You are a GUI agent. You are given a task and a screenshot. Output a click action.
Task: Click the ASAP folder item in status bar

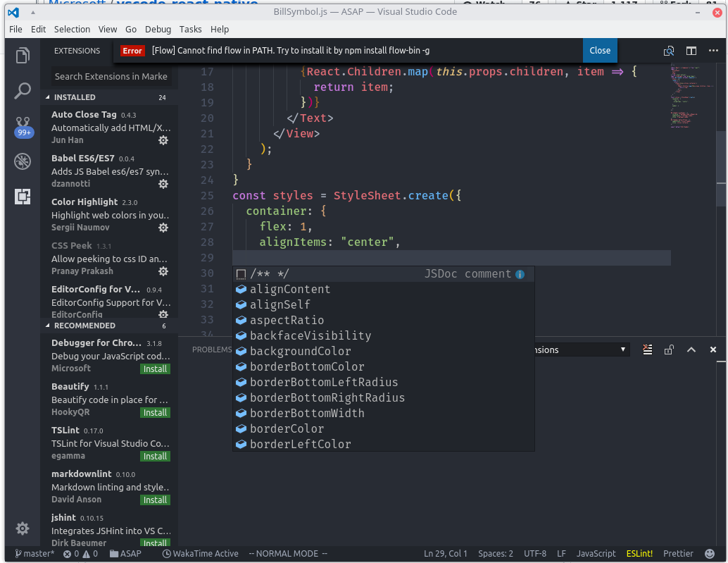pyautogui.click(x=125, y=553)
